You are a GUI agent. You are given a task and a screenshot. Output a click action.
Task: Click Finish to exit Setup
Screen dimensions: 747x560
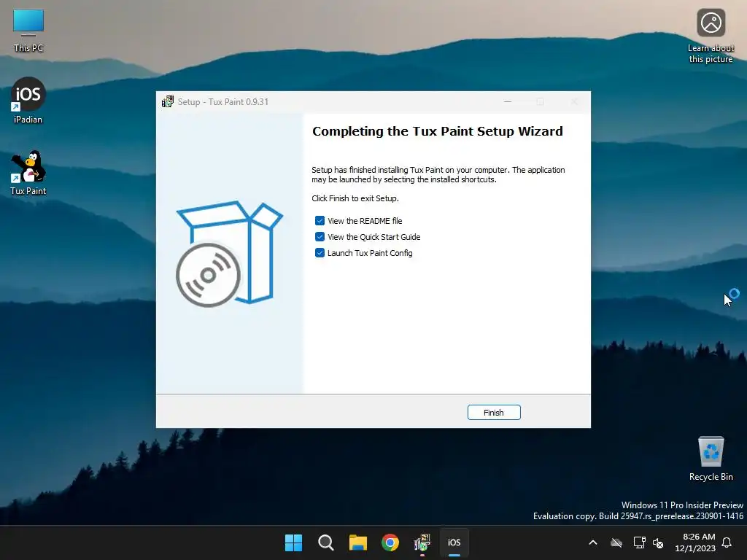pyautogui.click(x=494, y=413)
